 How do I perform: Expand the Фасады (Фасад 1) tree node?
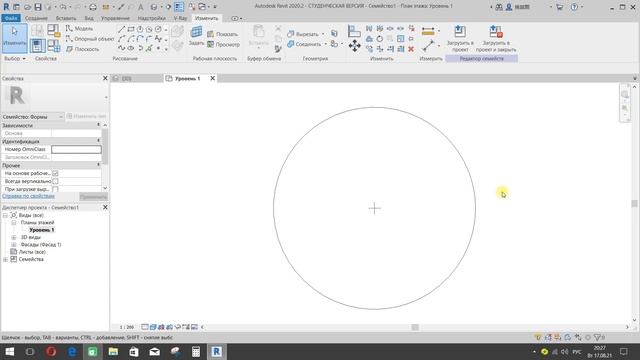[x=13, y=244]
